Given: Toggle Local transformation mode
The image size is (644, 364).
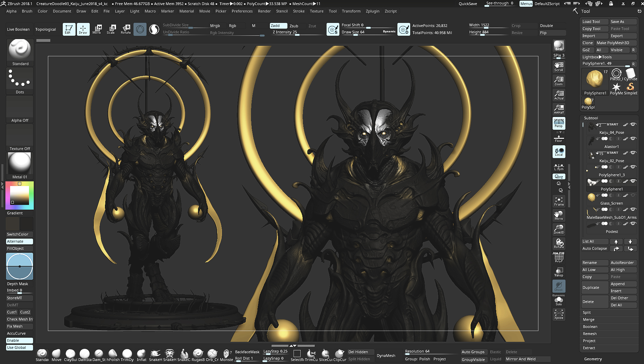Looking at the screenshot, I should click(x=559, y=152).
